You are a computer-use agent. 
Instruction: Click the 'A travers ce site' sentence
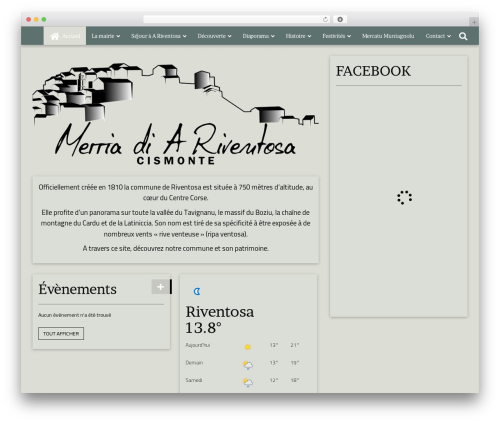tap(176, 248)
